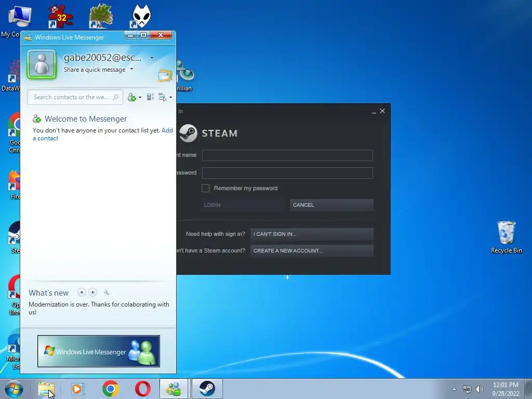Expand the show menu dropdown arrow
Screen dimensions: 532x399
[x=170, y=98]
